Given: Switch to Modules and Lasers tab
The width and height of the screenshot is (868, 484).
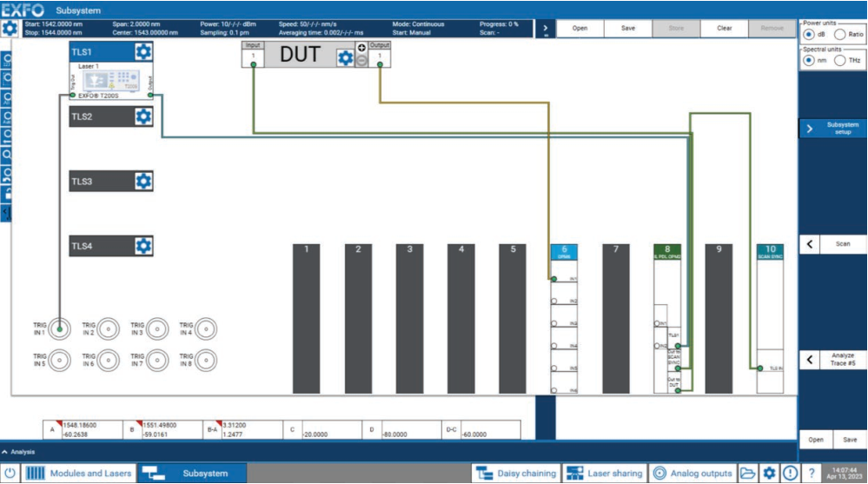Looking at the screenshot, I should [79, 474].
